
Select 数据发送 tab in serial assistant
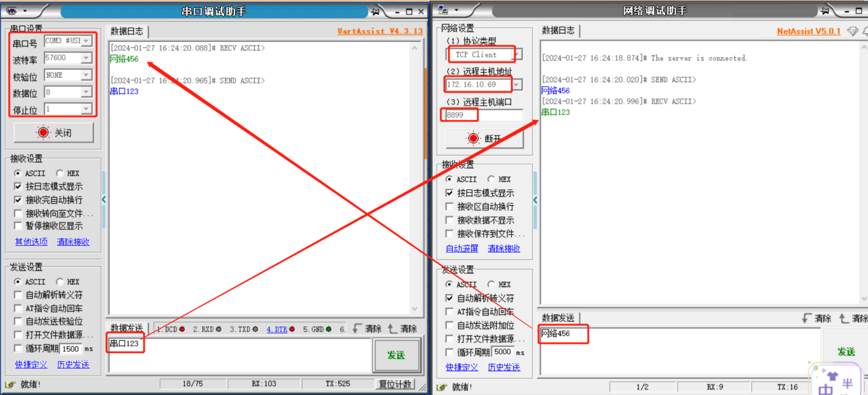pos(127,329)
